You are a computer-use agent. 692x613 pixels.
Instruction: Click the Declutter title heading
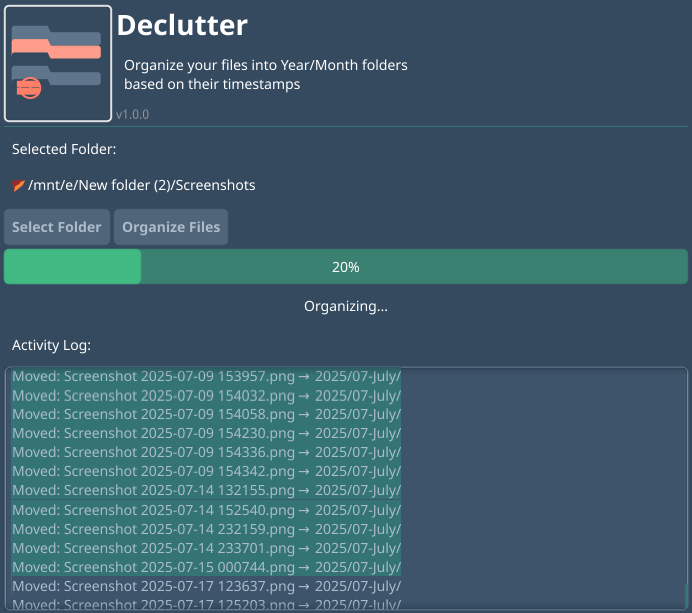182,25
